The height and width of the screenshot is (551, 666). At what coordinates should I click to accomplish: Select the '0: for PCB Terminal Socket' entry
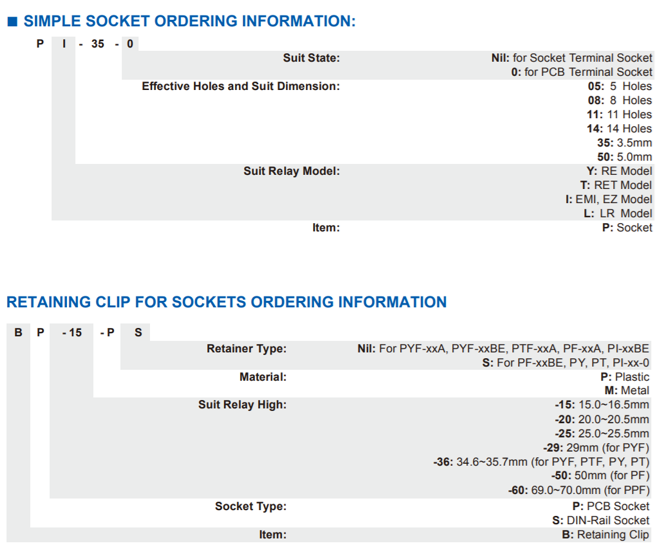point(582,72)
